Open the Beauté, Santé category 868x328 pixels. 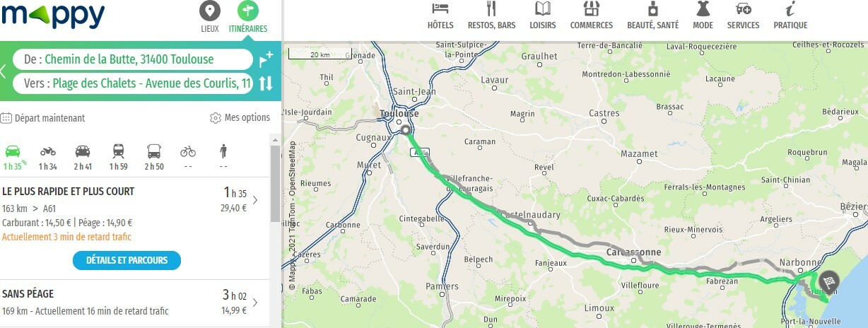[x=653, y=16]
